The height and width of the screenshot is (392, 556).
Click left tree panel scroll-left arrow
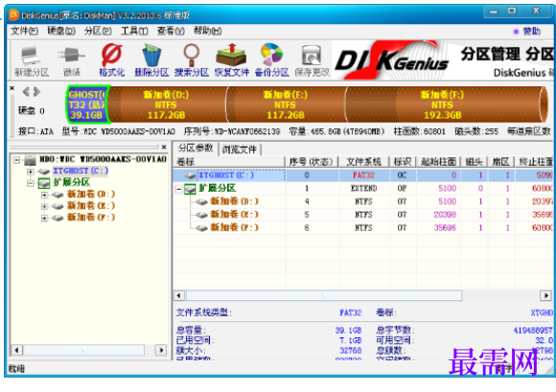pyautogui.click(x=16, y=350)
